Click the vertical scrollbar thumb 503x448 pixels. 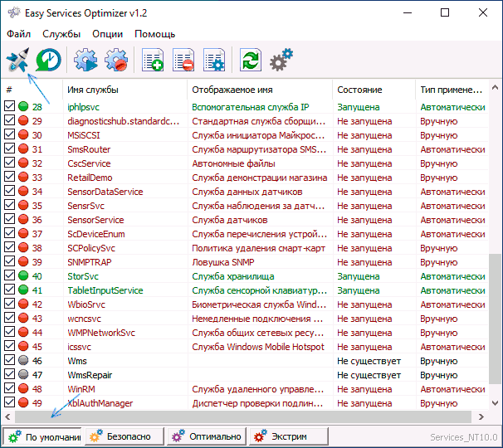click(495, 319)
